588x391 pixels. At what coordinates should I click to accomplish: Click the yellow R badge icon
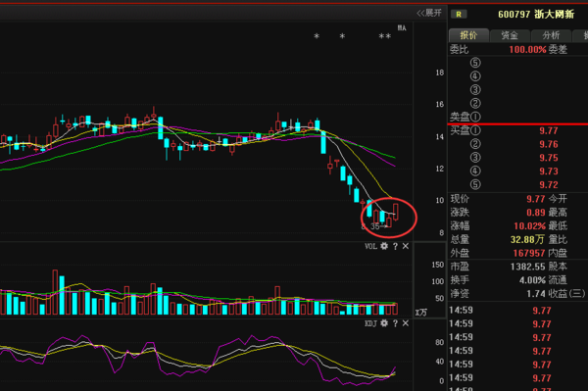coord(459,15)
